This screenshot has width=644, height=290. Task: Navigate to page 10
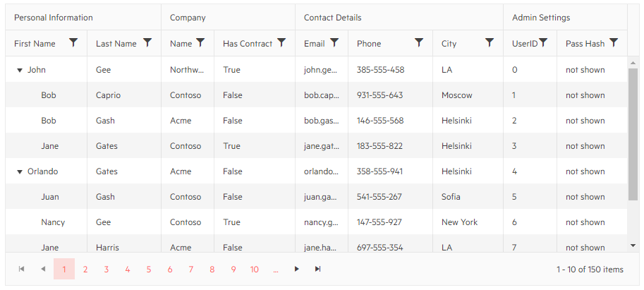255,270
